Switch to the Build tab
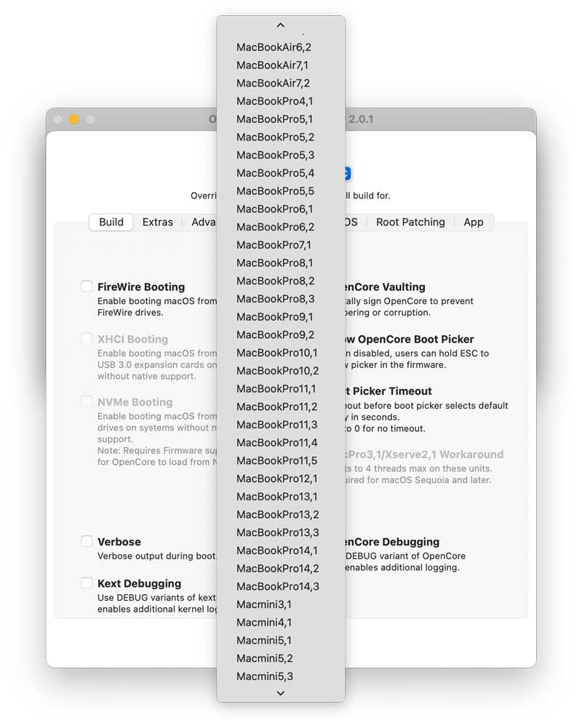 coord(111,223)
